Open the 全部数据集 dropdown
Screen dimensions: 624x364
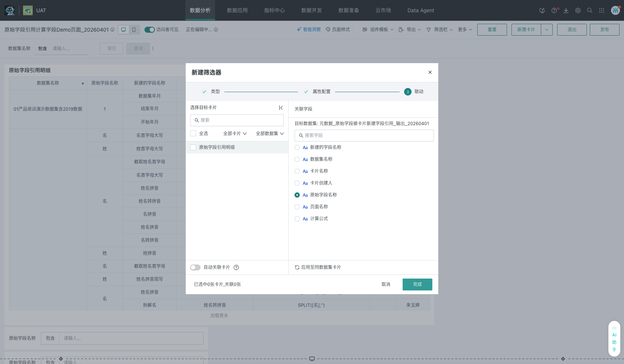click(x=270, y=133)
